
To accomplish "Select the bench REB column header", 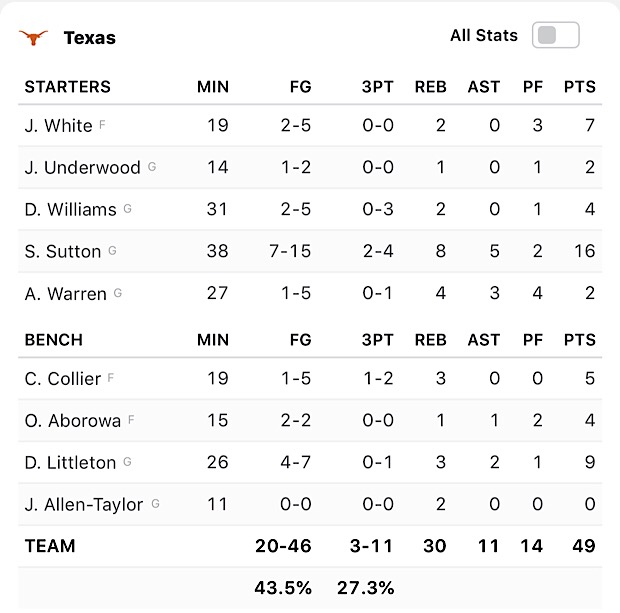I will tap(431, 340).
